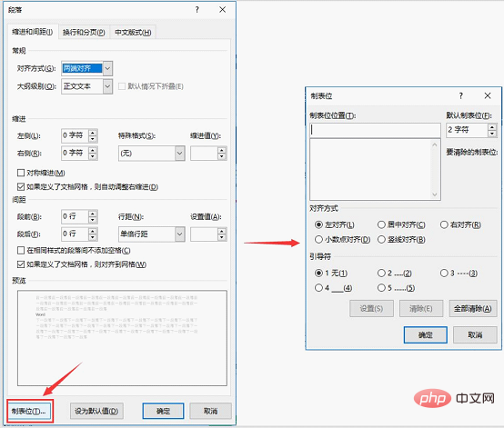Open the 换行和分页 tab
The width and height of the screenshot is (504, 428).
(x=84, y=33)
